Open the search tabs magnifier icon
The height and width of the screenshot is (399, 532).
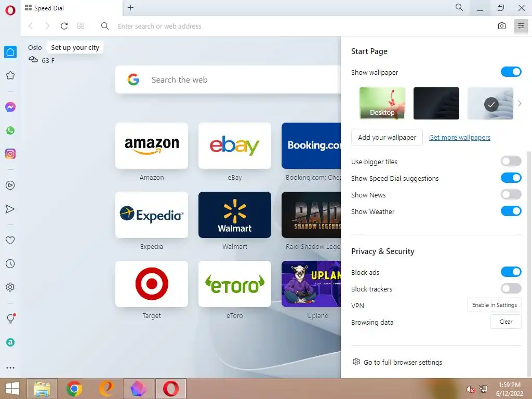459,7
